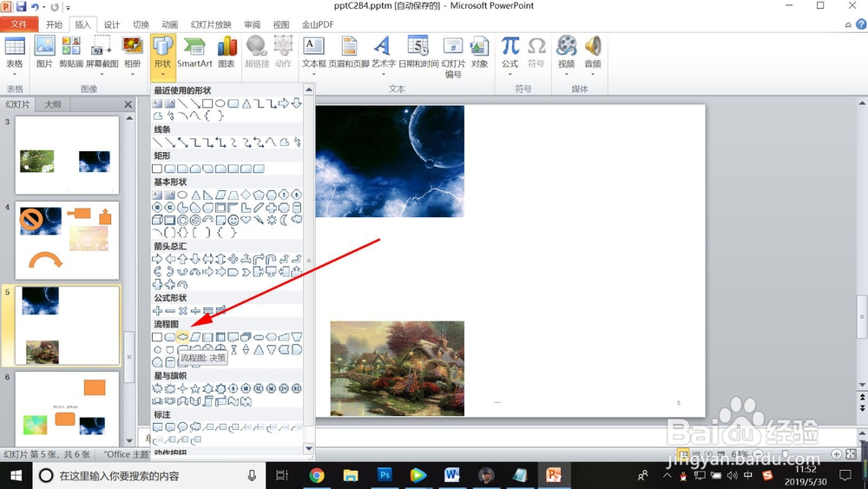Insert Date and Time
This screenshot has width=868, height=489.
point(418,52)
